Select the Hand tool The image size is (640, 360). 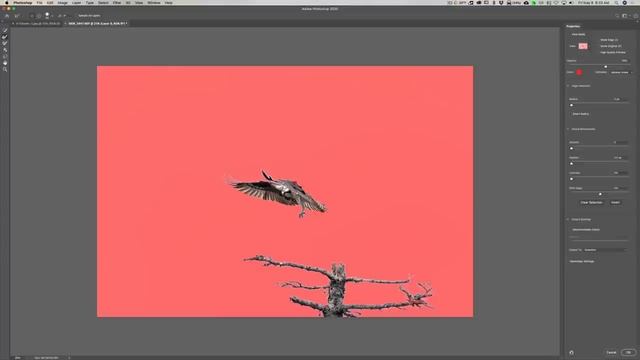tap(5, 63)
